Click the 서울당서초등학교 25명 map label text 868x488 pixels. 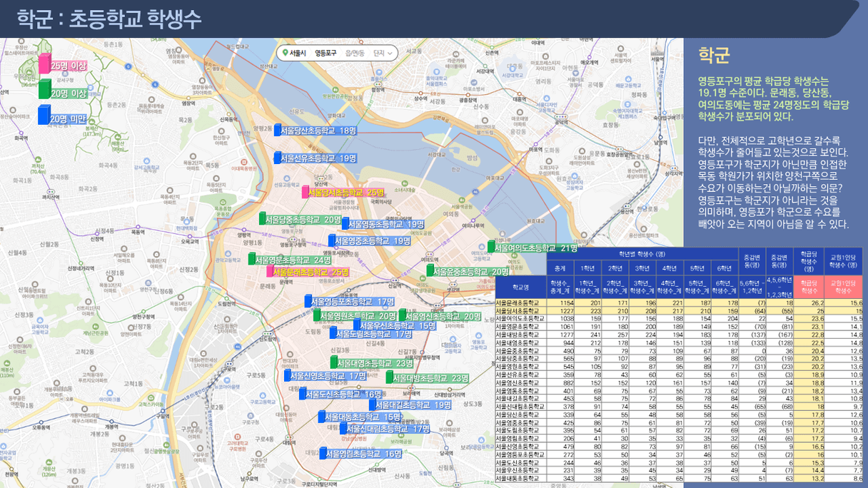click(x=346, y=193)
